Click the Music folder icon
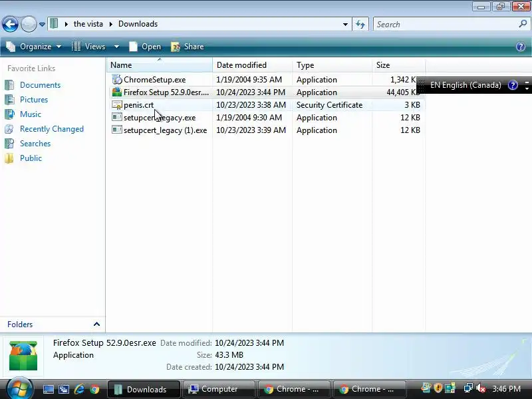 point(9,114)
